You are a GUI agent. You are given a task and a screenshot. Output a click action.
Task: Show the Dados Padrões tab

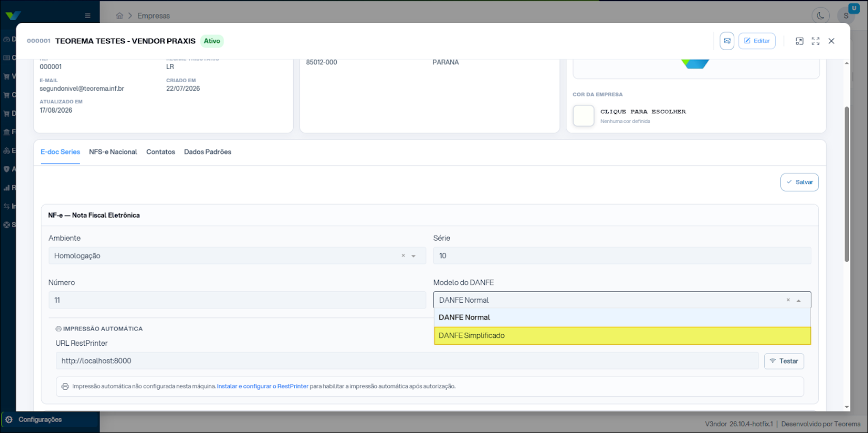click(208, 152)
